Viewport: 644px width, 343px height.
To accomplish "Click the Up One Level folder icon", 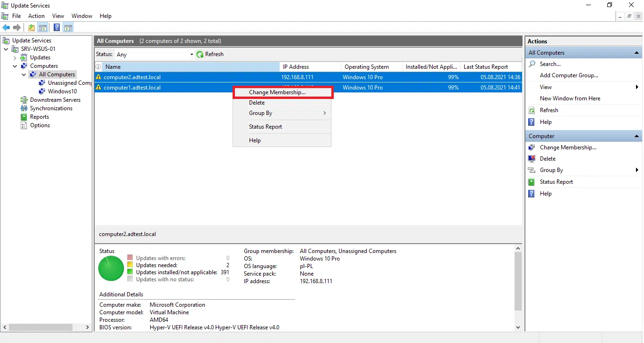I will 32,28.
